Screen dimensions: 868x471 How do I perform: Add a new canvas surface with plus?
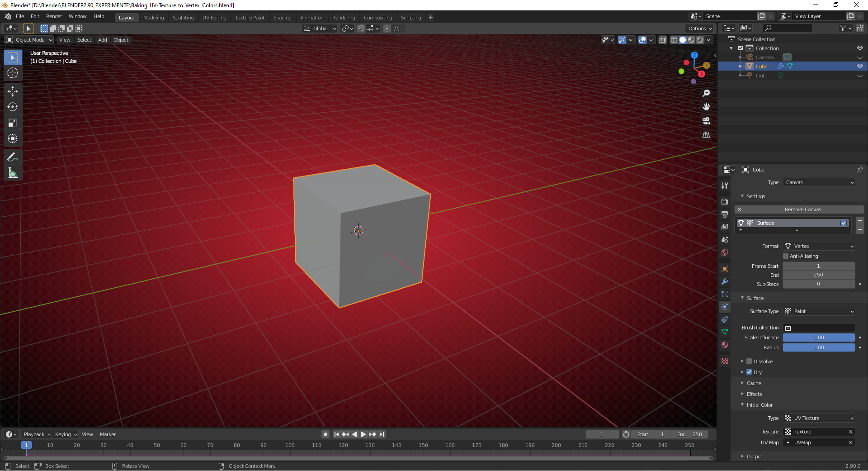tap(860, 221)
